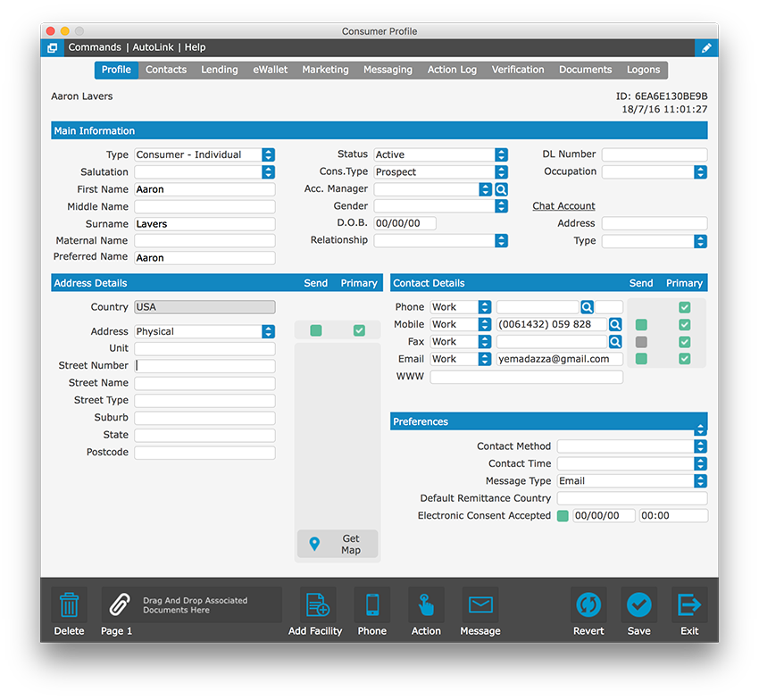Search Acc. Manager with magnifier icon

tap(501, 189)
